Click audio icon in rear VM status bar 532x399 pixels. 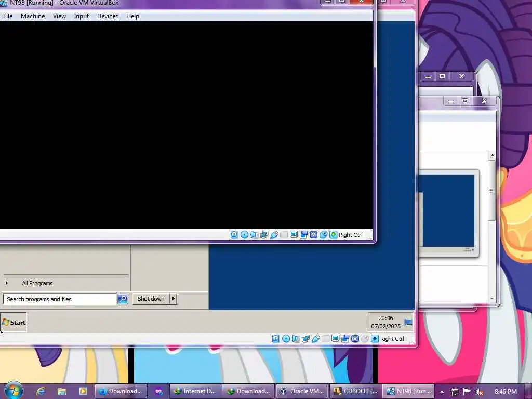[x=296, y=338]
